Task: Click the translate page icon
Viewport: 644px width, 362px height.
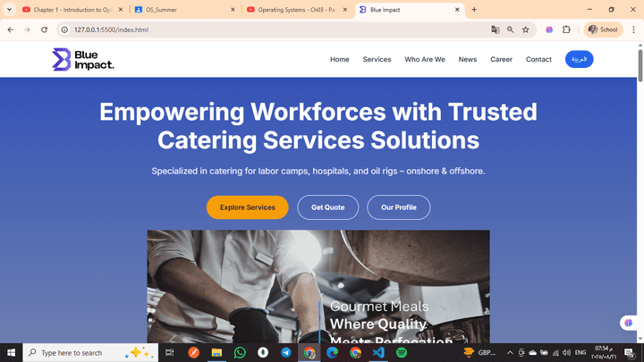Action: (496, 29)
